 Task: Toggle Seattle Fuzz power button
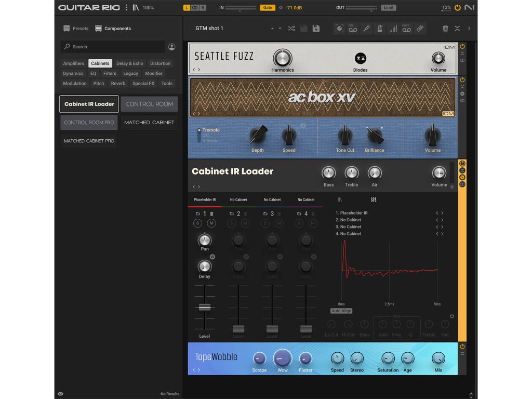pos(462,47)
